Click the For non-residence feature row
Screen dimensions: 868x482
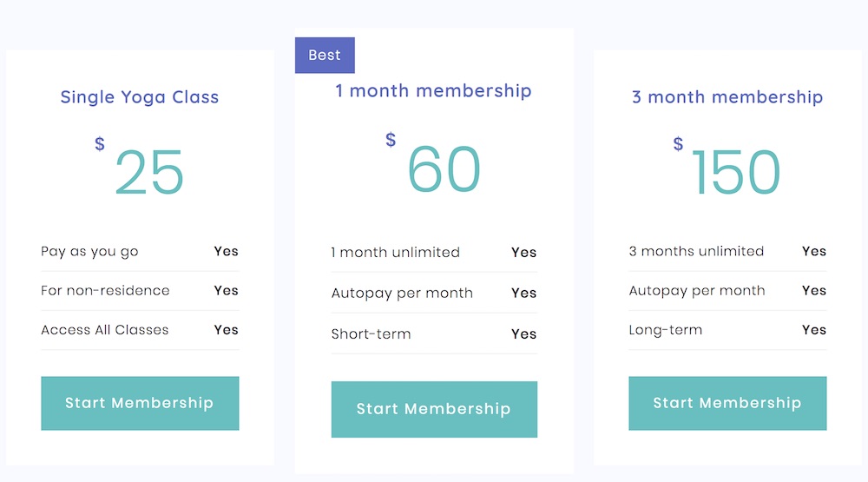[140, 291]
